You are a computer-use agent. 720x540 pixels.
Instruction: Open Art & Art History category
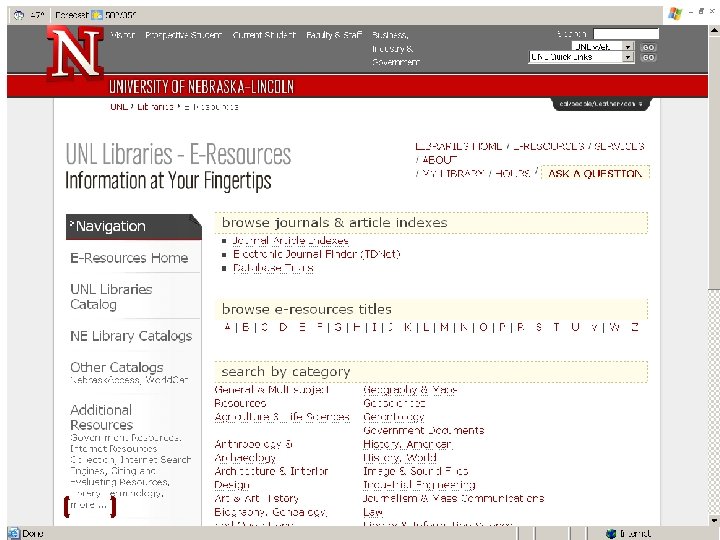coord(256,498)
